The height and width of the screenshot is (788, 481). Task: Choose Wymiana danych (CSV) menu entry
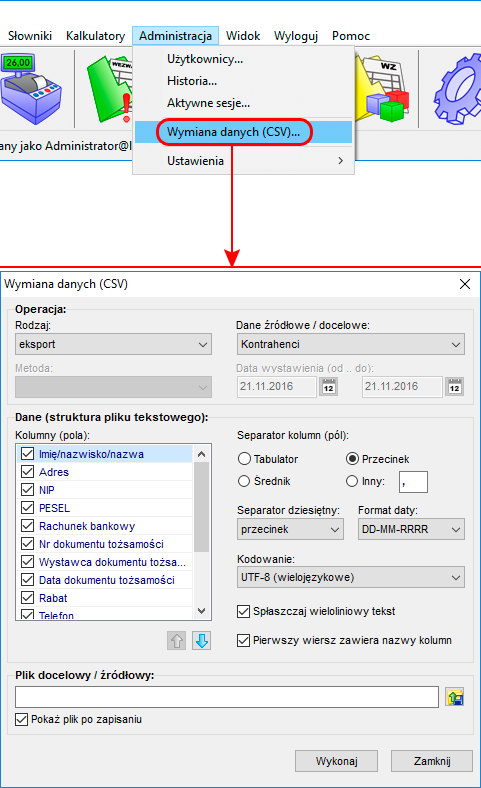click(233, 132)
